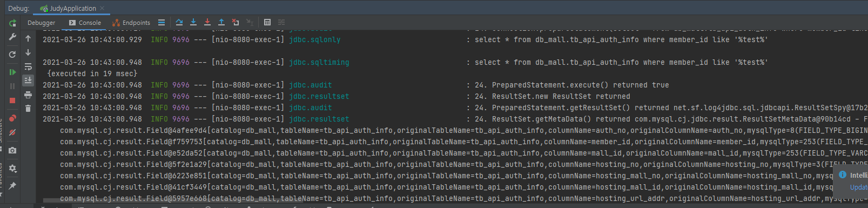Switch to the Endpoints tab
The image size is (868, 208).
[x=131, y=23]
